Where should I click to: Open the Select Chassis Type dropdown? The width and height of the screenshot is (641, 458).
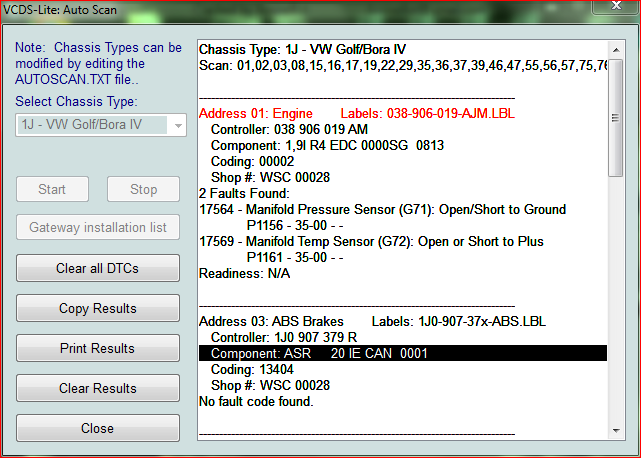101,125
